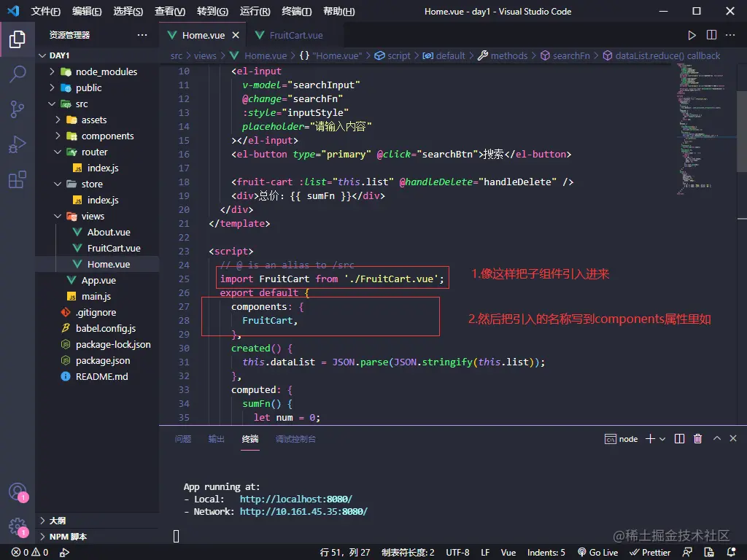747x560 pixels.
Task: Split the editor to the right
Action: click(711, 35)
